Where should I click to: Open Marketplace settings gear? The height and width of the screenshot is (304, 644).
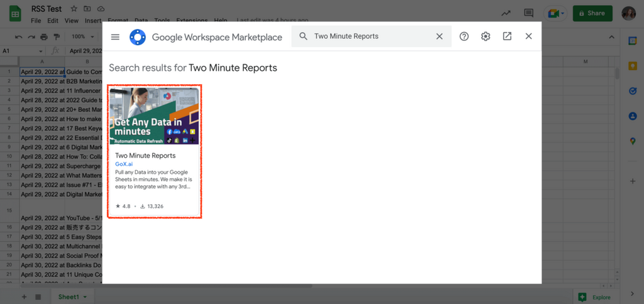[x=486, y=36]
